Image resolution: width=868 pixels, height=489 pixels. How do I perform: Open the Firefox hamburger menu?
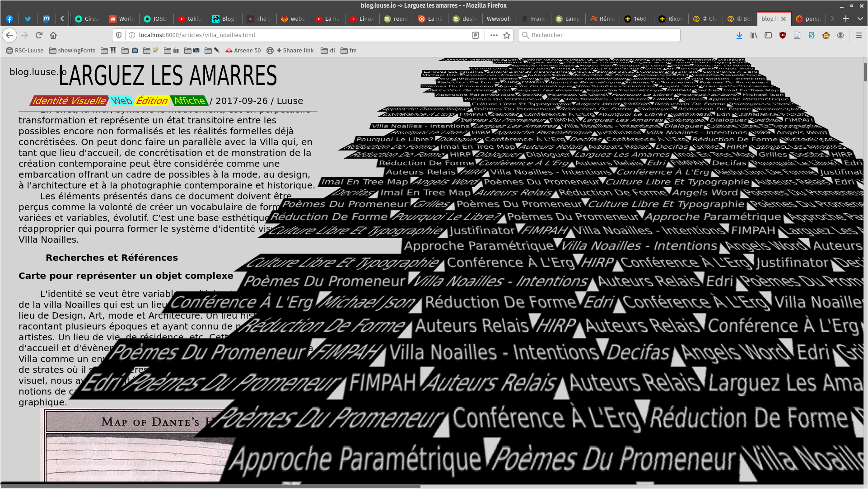(859, 35)
